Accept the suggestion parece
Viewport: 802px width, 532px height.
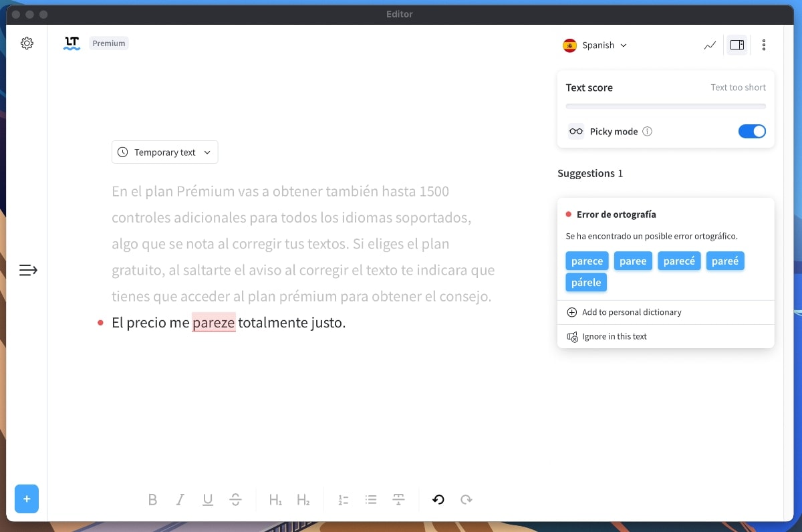587,261
